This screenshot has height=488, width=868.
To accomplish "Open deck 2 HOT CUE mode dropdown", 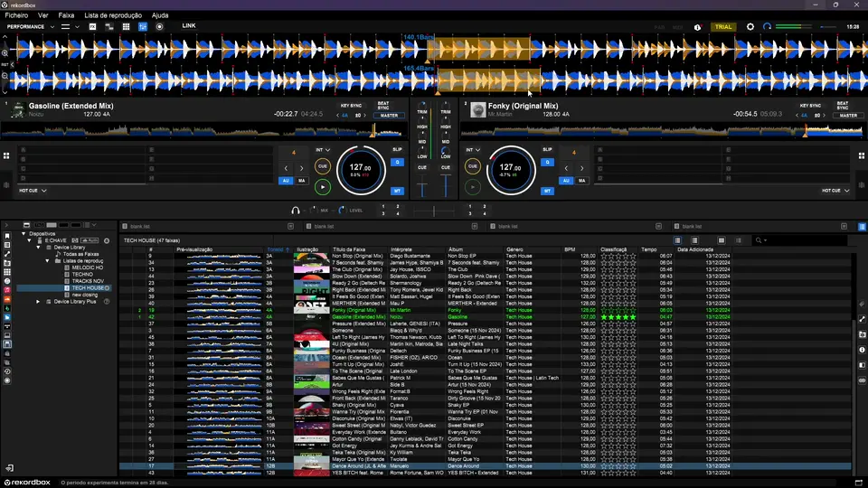I will [x=835, y=191].
